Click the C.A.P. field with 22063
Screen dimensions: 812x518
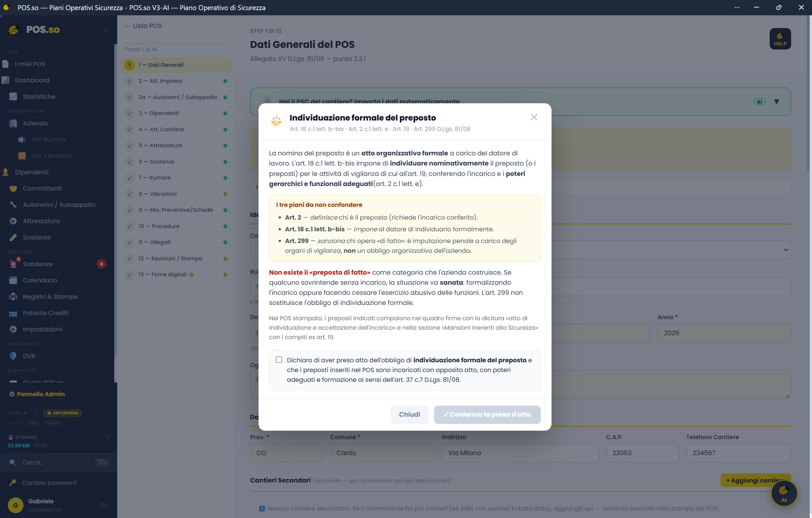(642, 453)
